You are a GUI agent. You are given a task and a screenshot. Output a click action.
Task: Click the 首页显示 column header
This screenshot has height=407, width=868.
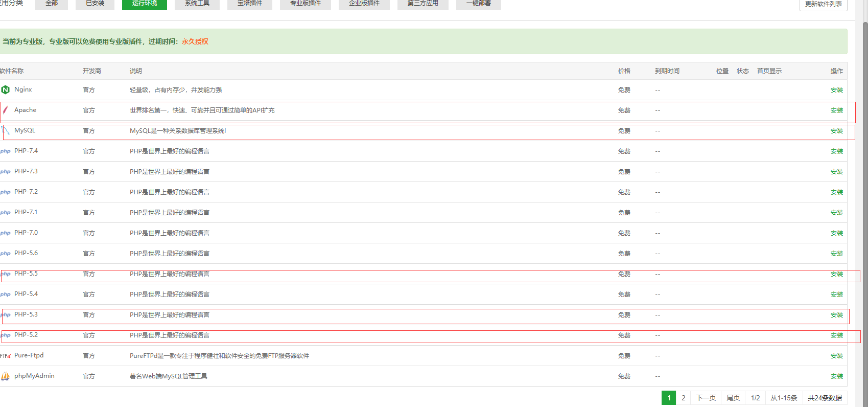point(769,71)
